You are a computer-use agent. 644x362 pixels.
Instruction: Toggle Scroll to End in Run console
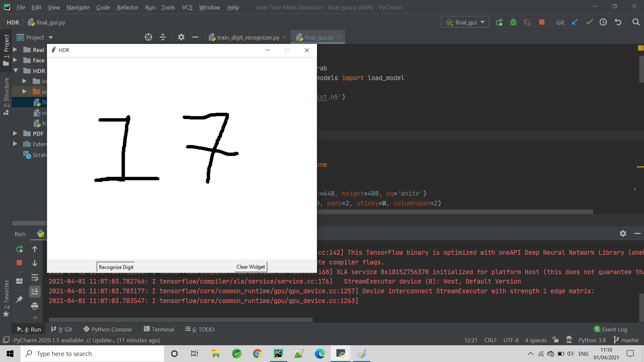coord(35,292)
